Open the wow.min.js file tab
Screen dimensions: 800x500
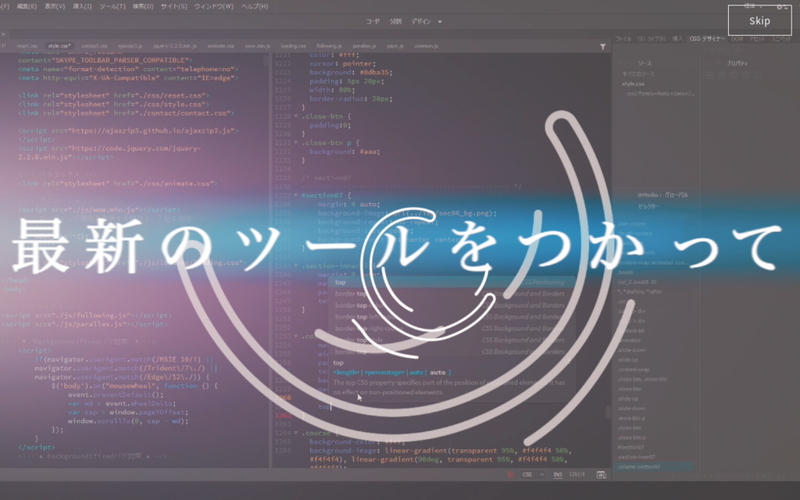(257, 46)
